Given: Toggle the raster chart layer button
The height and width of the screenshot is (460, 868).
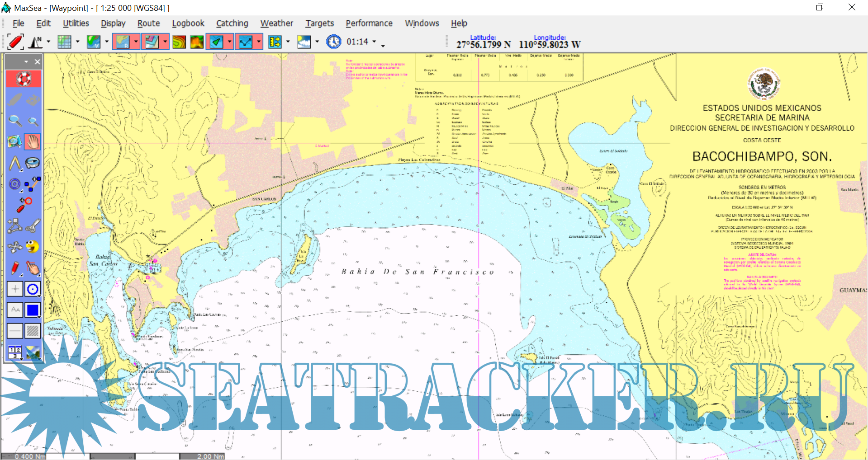Looking at the screenshot, I should [x=122, y=42].
